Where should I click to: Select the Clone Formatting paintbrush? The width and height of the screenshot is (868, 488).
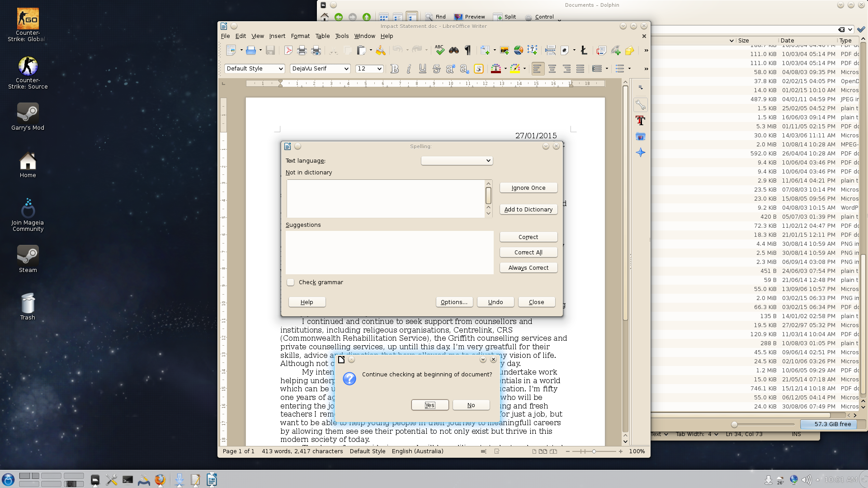click(x=381, y=51)
